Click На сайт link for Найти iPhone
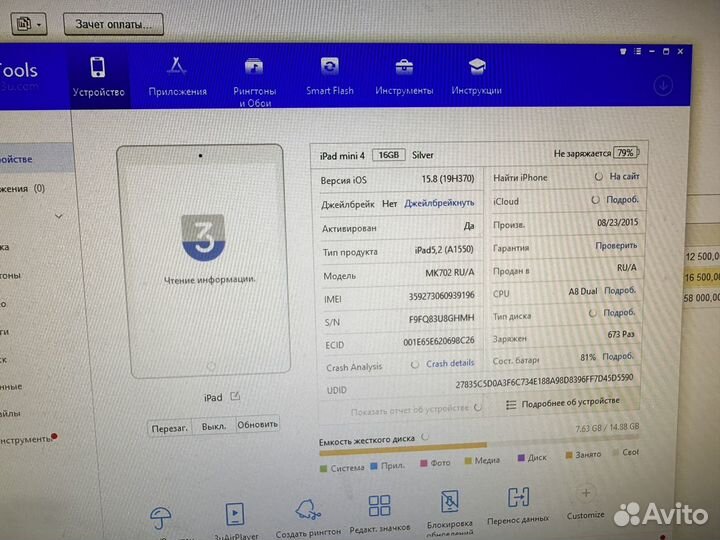The image size is (720, 540). 624,176
